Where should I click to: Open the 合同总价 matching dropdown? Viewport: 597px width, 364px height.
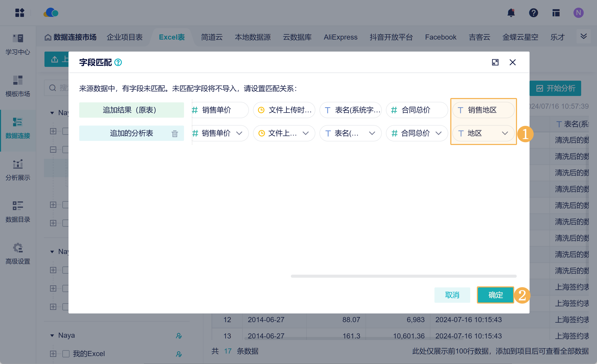point(417,133)
